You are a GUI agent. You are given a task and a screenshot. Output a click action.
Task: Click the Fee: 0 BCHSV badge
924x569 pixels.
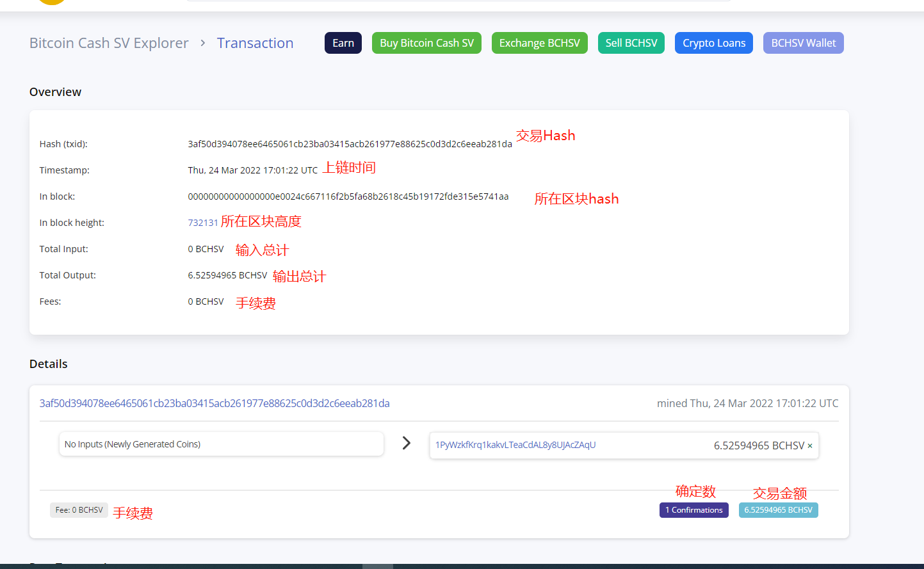[79, 510]
